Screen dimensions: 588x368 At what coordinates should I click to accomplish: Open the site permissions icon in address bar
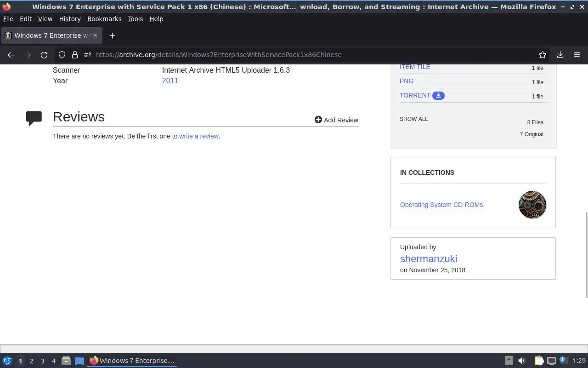click(87, 55)
